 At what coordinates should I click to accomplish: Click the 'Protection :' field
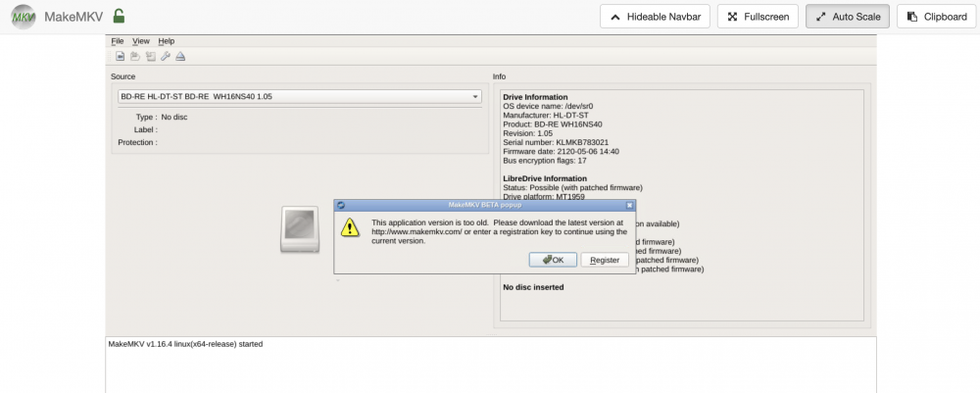coord(137,142)
